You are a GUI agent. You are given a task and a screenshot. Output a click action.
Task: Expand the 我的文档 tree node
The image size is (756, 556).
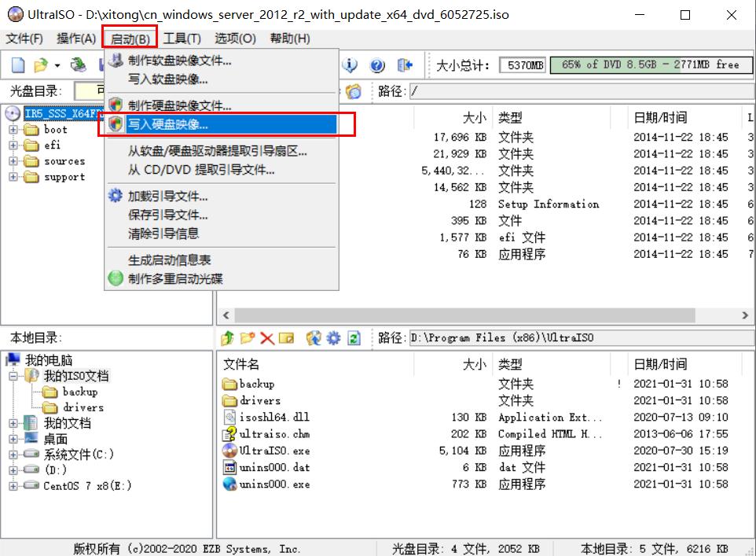(15, 424)
